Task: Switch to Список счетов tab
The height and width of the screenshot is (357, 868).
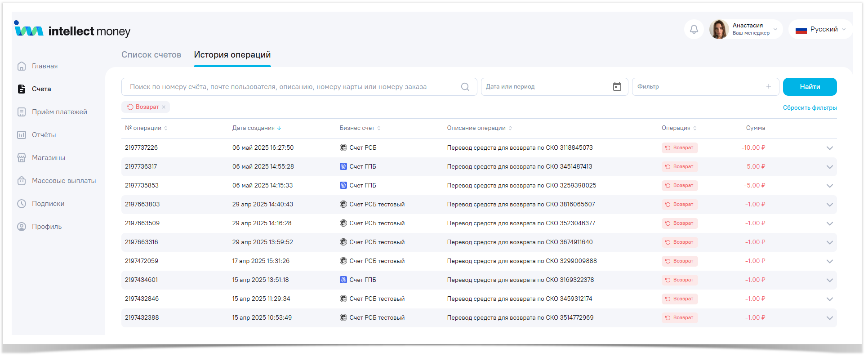Action: [x=151, y=55]
